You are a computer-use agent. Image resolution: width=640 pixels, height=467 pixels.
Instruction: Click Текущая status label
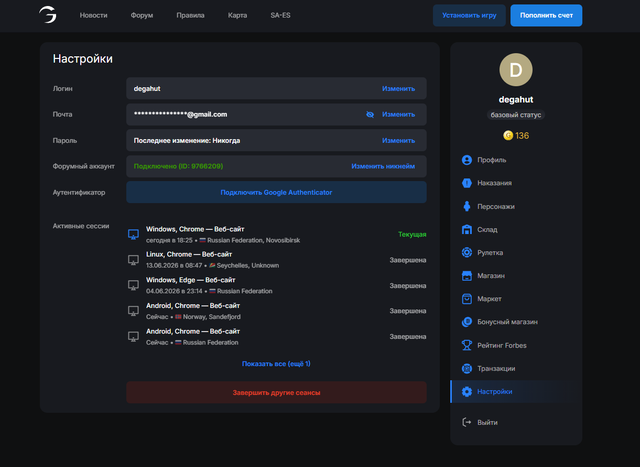412,234
